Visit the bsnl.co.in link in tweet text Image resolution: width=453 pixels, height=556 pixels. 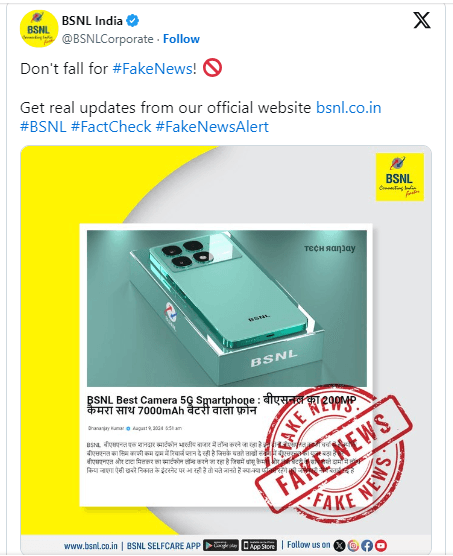tap(348, 108)
